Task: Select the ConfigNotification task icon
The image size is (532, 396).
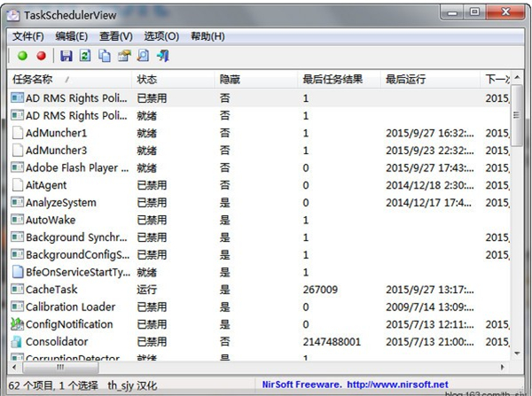Action: click(17, 324)
